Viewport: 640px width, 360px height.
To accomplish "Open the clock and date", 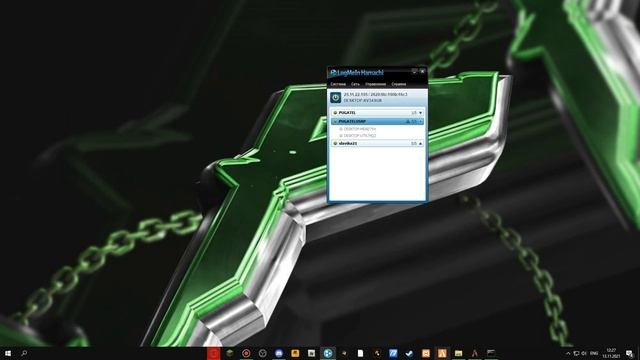I will [611, 353].
